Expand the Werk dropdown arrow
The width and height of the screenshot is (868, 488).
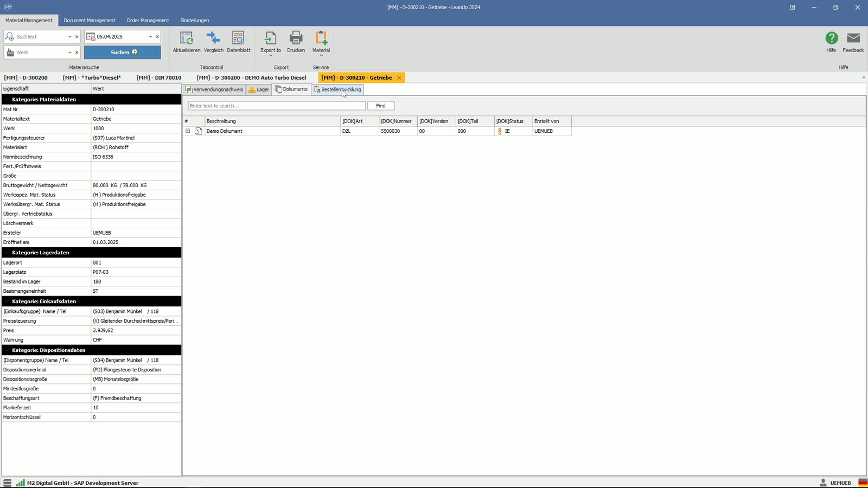[x=70, y=53]
